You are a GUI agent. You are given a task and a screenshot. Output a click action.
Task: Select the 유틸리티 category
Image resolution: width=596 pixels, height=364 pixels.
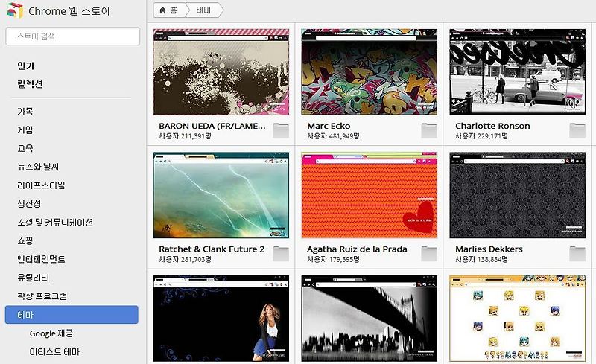click(x=33, y=278)
